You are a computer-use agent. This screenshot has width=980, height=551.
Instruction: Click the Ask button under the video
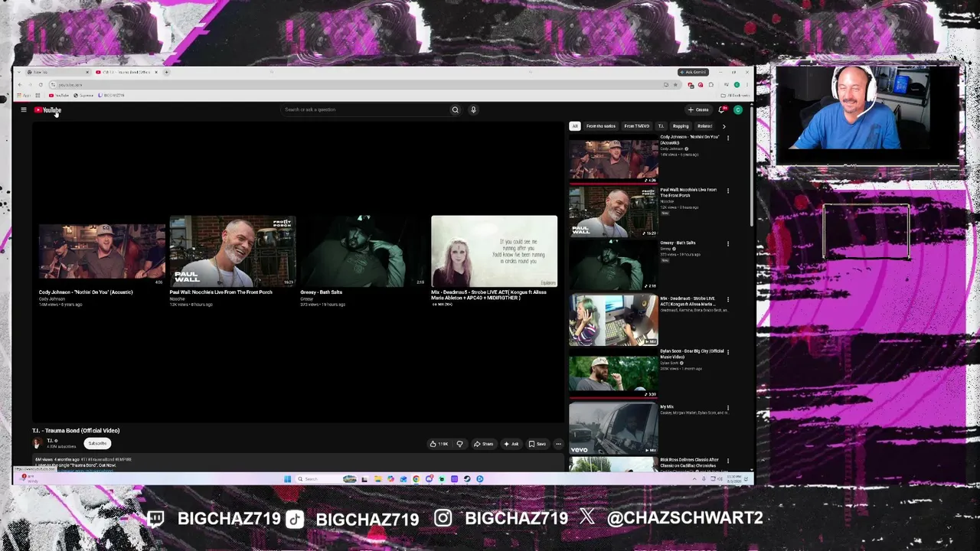pos(511,444)
